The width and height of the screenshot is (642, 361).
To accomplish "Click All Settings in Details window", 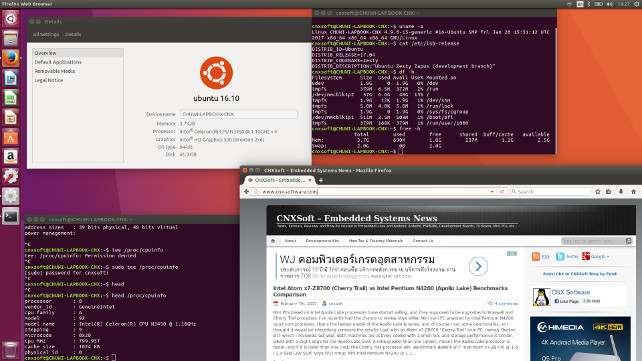I will (46, 34).
